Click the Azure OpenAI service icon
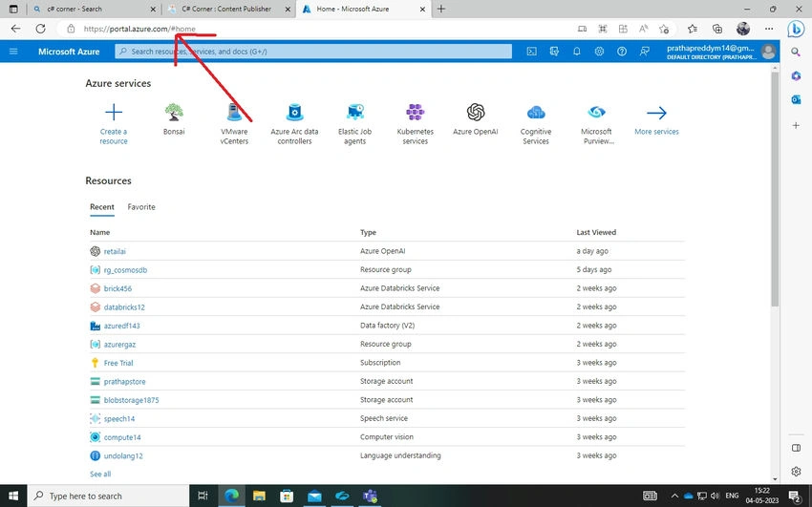812x507 pixels. [x=476, y=113]
